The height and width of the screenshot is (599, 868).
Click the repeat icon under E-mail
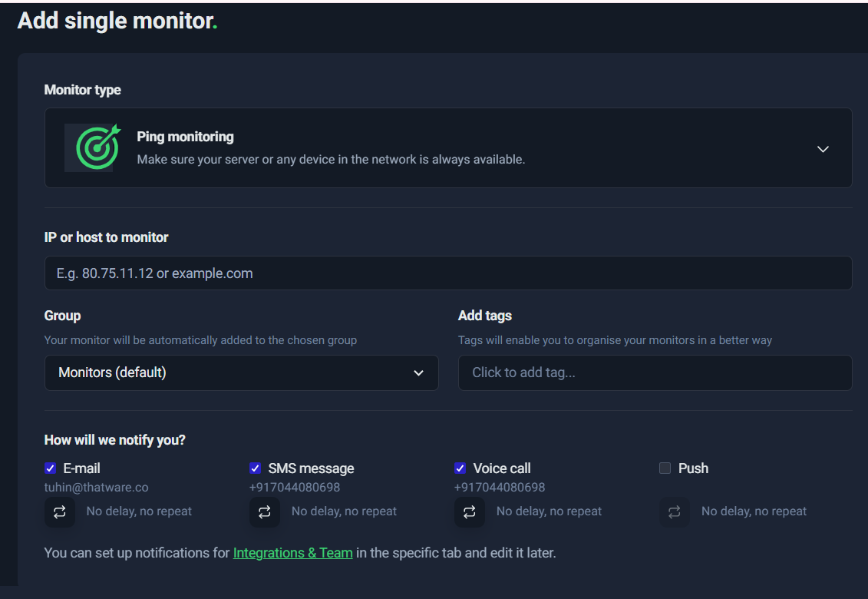click(x=60, y=511)
